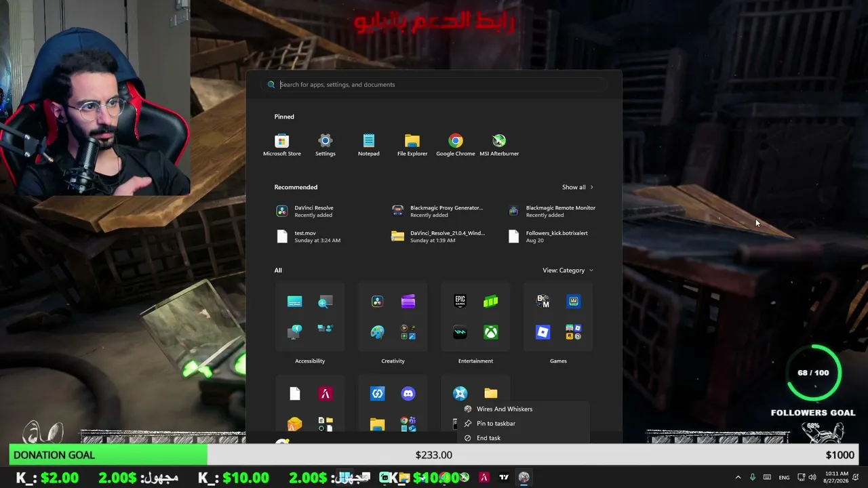Open the red A-shaped app icon in All apps
The width and height of the screenshot is (868, 488).
[325, 394]
